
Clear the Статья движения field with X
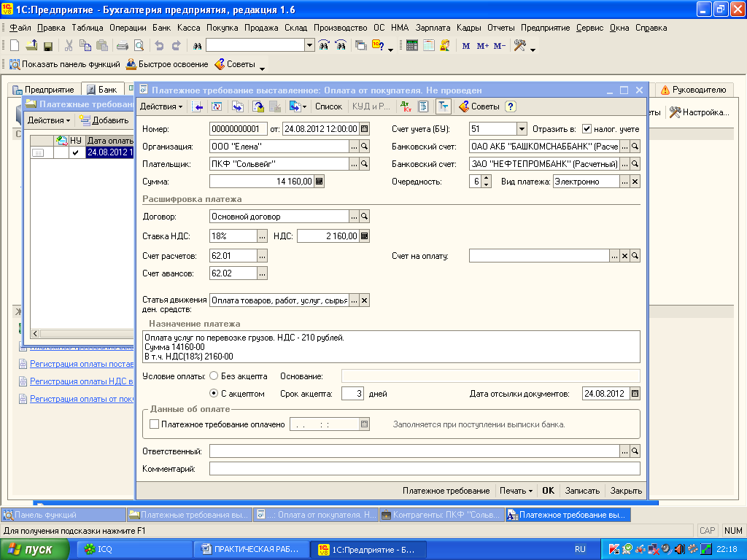click(x=365, y=300)
